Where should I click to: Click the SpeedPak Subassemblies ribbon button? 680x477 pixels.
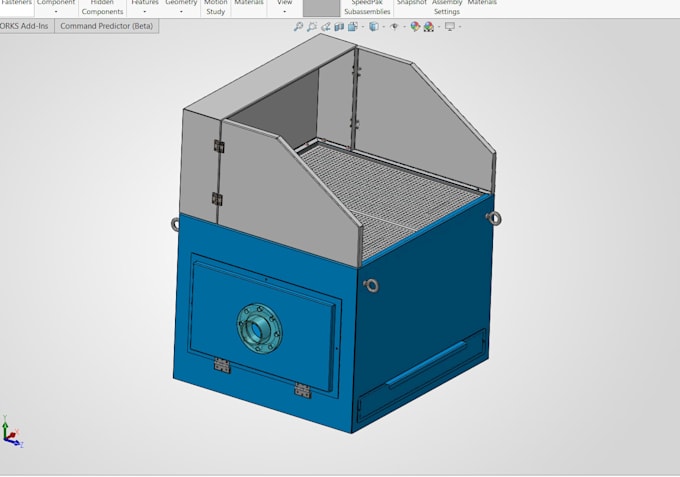coord(367,7)
